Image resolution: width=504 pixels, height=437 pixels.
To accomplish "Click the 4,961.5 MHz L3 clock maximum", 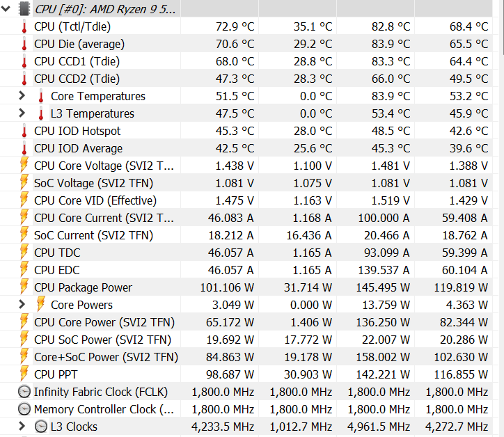I will click(379, 427).
